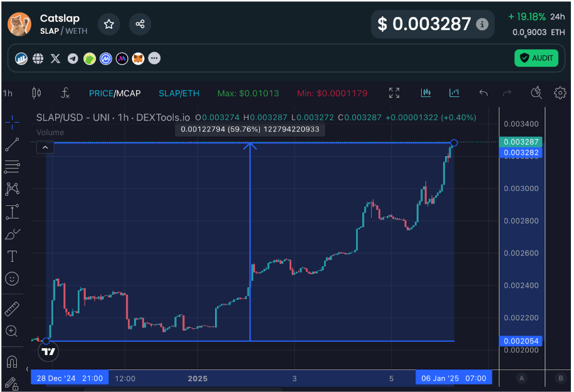Toggle the B scale button
Viewport: 574px width, 392px height.
point(560,378)
